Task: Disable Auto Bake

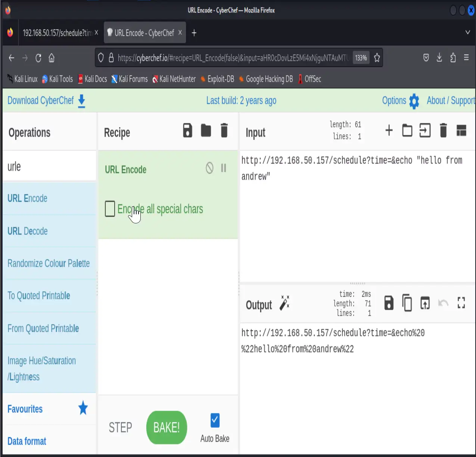Action: coord(215,420)
